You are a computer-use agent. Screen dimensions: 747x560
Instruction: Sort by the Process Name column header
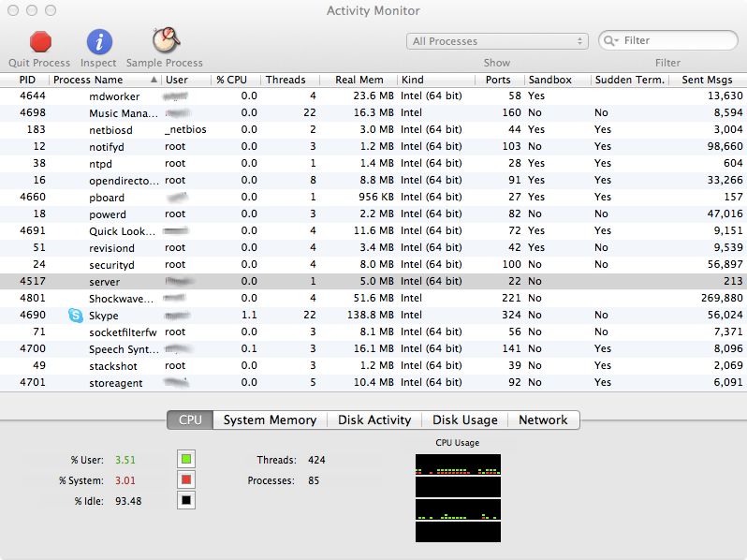click(x=105, y=80)
